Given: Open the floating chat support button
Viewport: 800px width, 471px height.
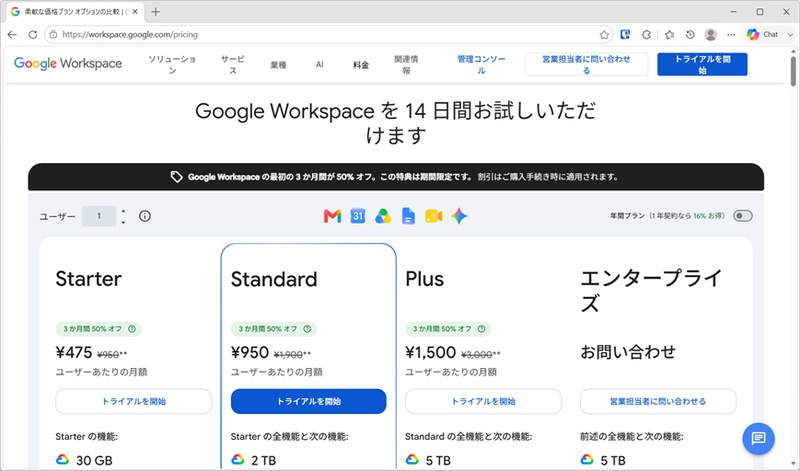Looking at the screenshot, I should [x=758, y=438].
